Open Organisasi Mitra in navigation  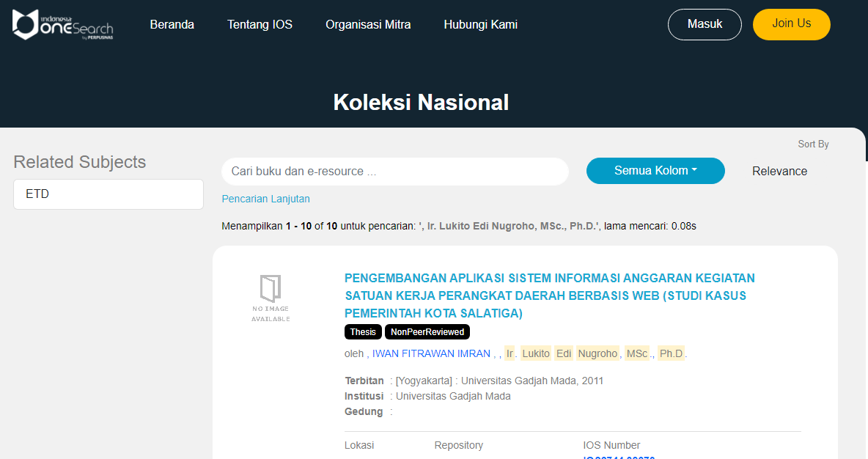(x=368, y=25)
